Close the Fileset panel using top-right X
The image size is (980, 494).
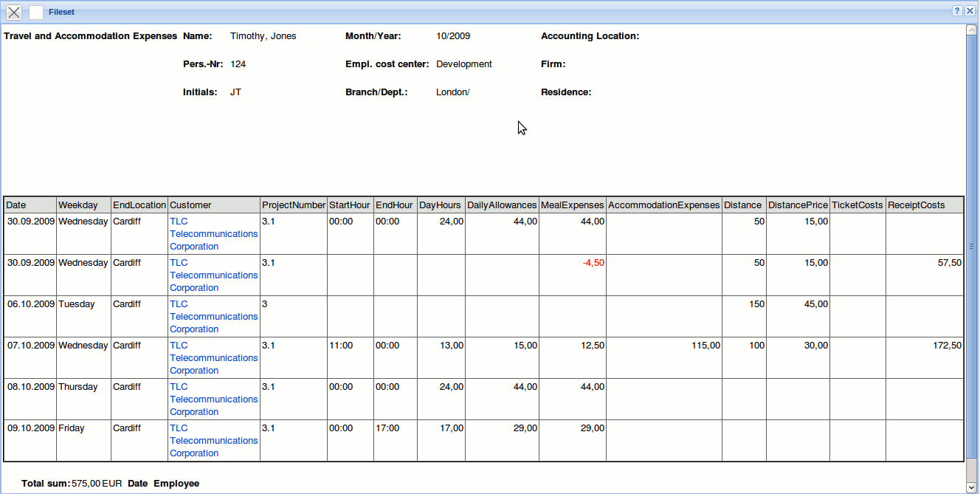click(x=970, y=11)
